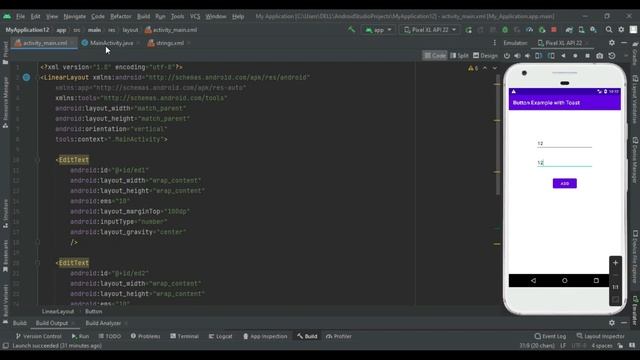Click the Run app icon in toolbar
The image size is (640, 360).
click(x=469, y=30)
